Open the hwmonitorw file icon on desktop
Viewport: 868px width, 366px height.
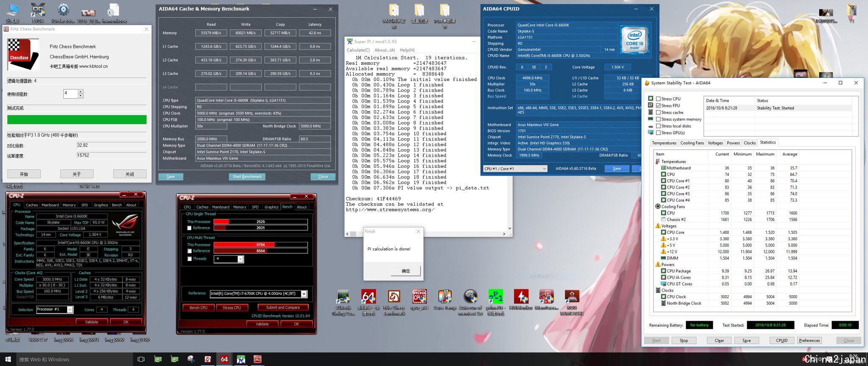pos(114,13)
